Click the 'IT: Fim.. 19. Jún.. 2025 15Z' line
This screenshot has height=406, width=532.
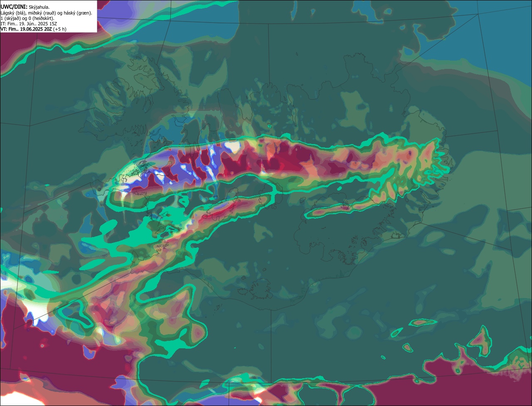pyautogui.click(x=29, y=24)
